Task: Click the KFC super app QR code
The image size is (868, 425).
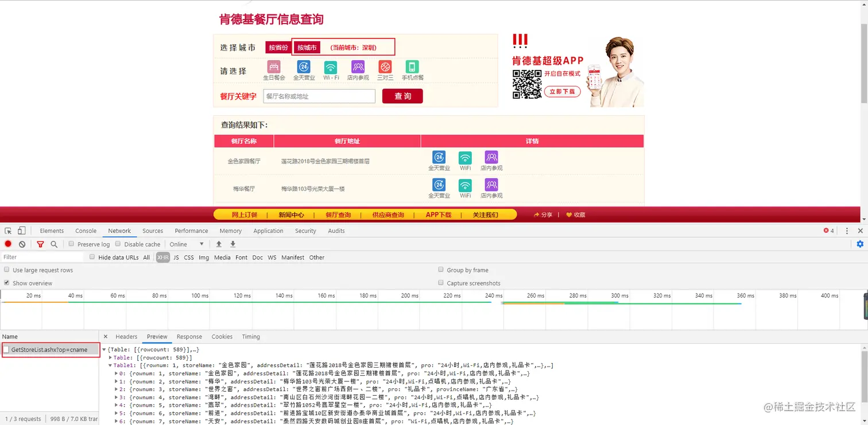Action: [527, 84]
